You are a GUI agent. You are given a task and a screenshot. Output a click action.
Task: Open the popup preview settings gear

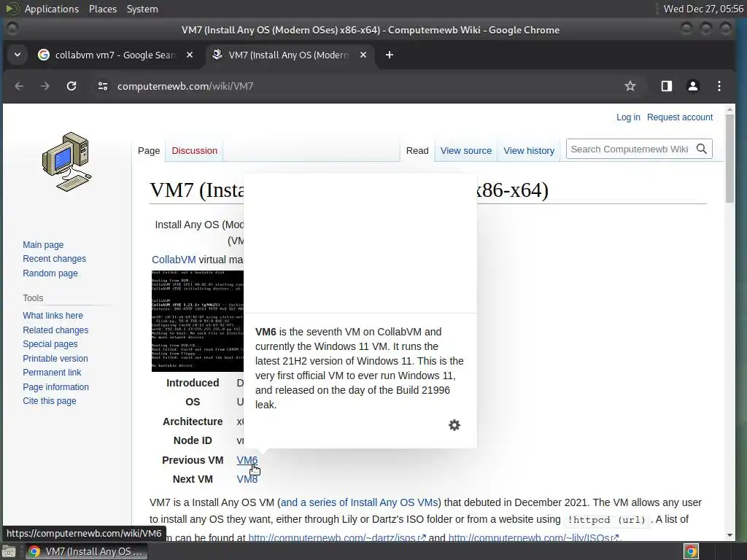(x=454, y=425)
